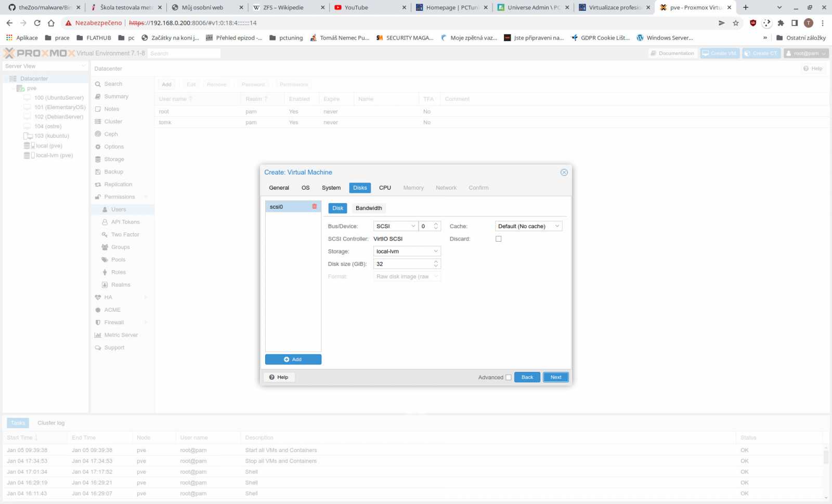Click the Next button
Screen dimensions: 832x504
[x=556, y=377]
